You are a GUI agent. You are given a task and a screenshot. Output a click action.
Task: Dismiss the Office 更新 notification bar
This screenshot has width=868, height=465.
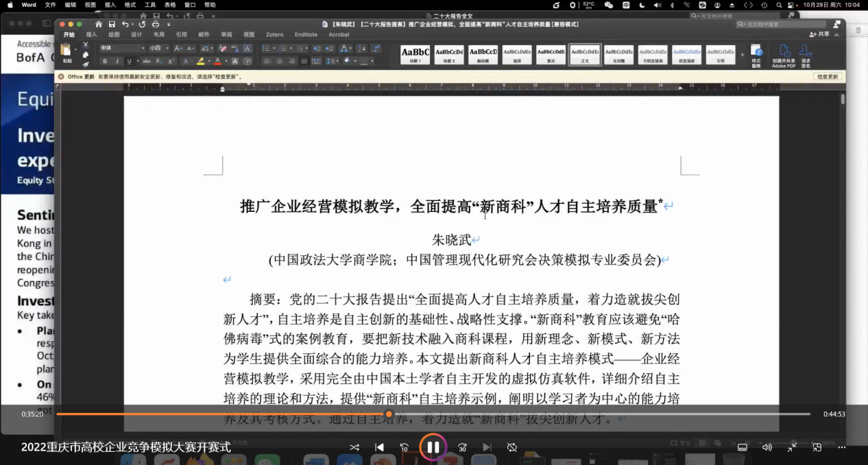[60, 77]
